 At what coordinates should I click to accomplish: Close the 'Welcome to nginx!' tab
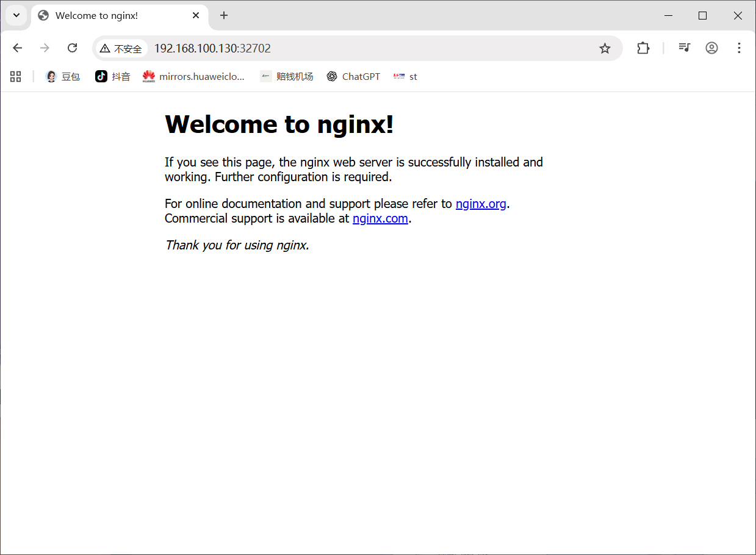[x=196, y=15]
